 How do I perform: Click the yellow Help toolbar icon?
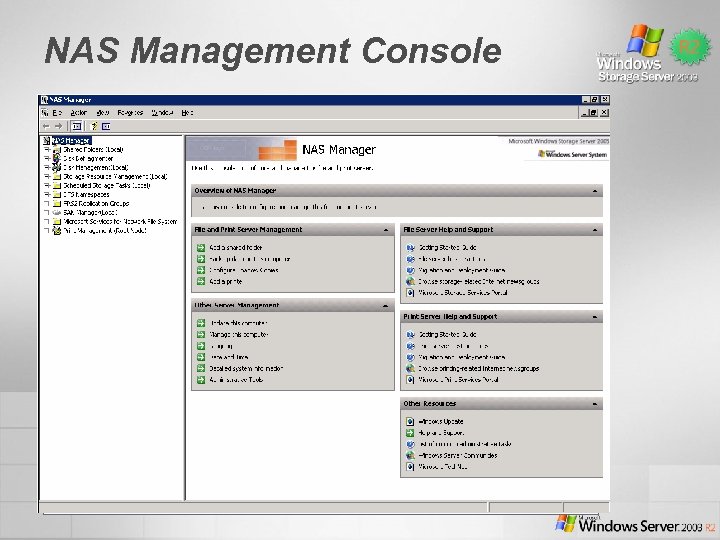(x=94, y=126)
